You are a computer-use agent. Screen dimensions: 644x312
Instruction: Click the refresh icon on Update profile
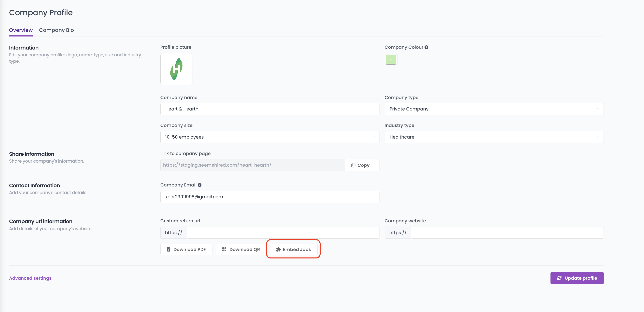tap(559, 278)
